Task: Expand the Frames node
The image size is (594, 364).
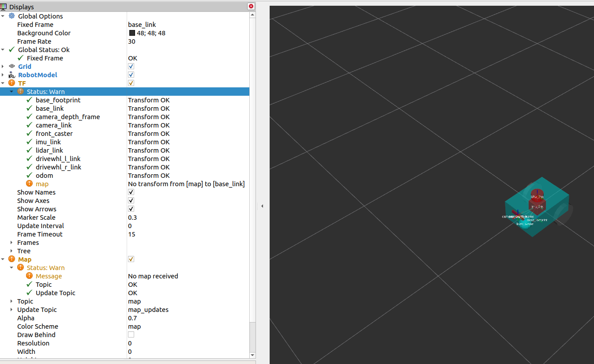Action: pos(11,243)
